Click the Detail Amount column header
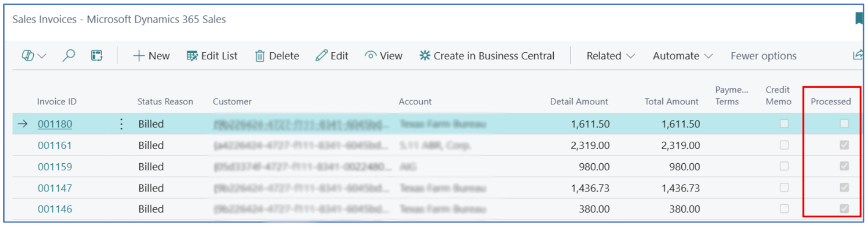Screen dimensions: 868x226 (579, 101)
